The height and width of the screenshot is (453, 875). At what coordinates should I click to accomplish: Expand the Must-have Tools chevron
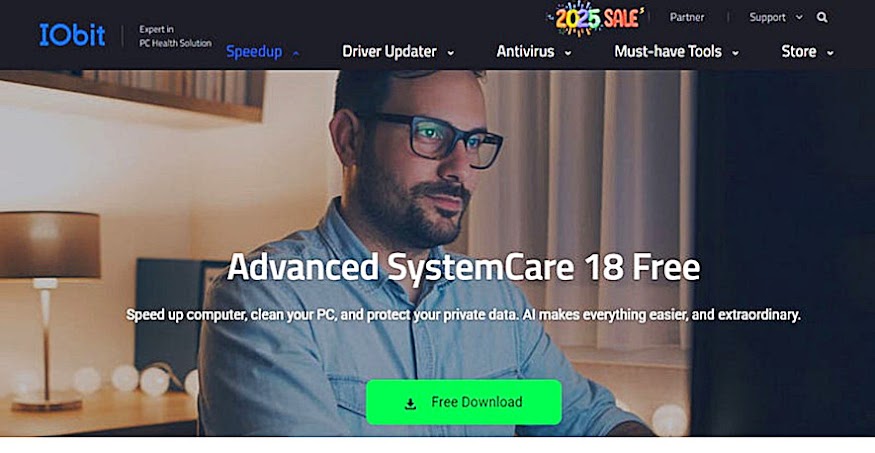(735, 54)
